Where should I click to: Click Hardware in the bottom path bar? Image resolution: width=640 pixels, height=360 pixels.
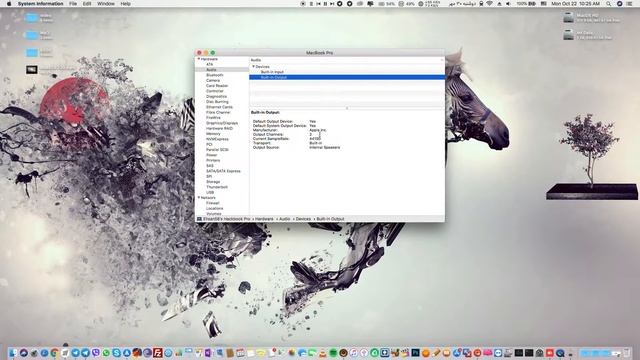click(264, 219)
